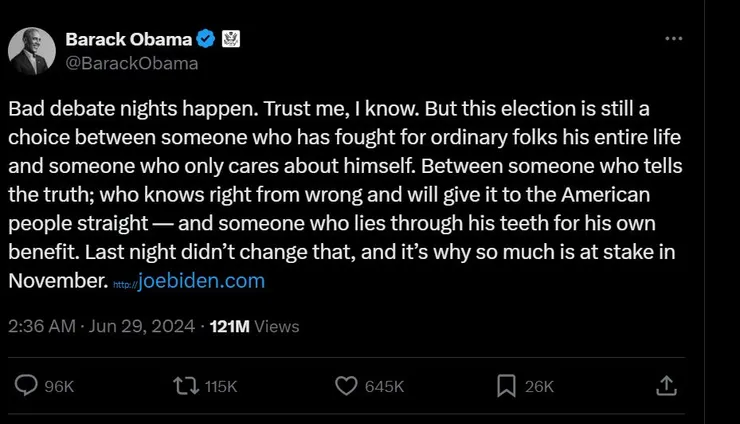
Task: Click the 26K bookmark count
Action: 538,386
